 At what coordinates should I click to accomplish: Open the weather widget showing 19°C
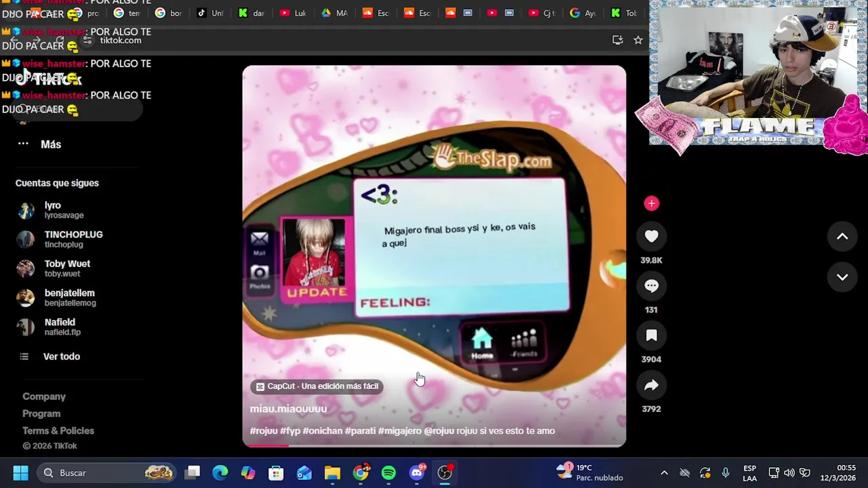click(590, 472)
